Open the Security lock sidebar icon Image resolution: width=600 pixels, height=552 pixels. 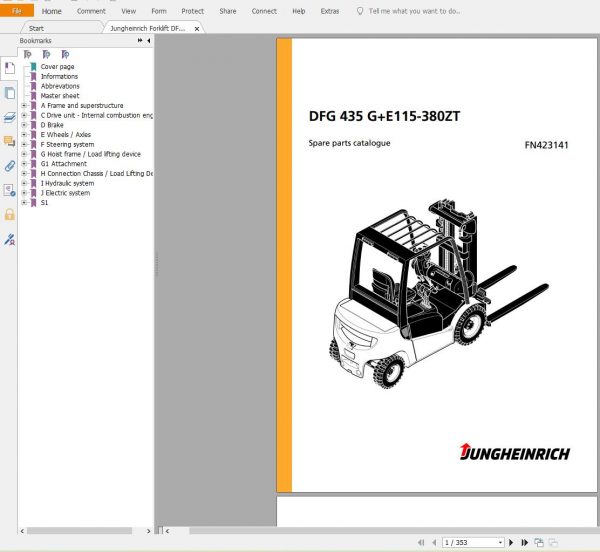coord(9,215)
